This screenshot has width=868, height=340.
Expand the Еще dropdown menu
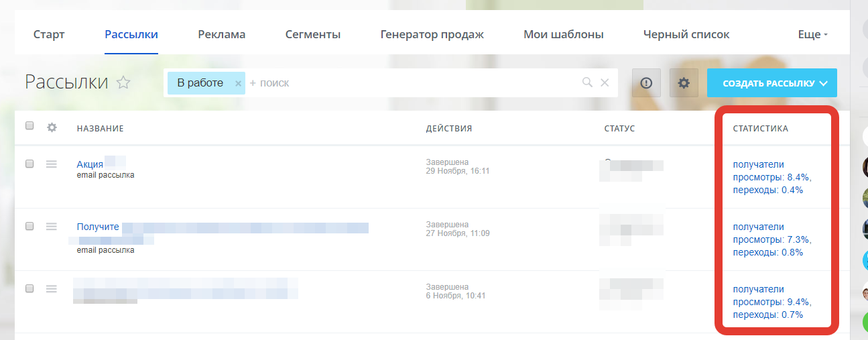tap(813, 34)
